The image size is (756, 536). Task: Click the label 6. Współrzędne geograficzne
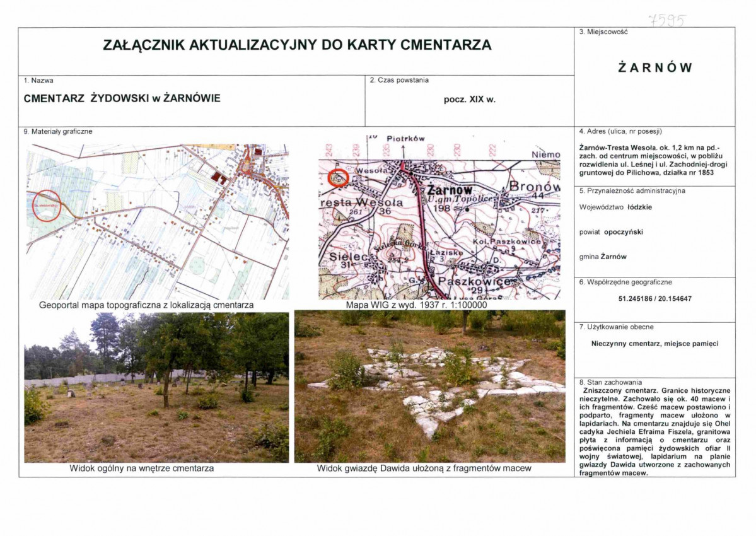625,283
